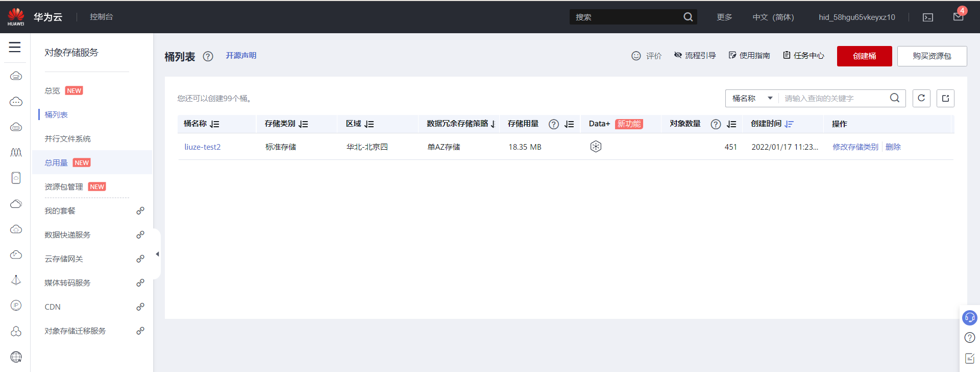Sort by 存储用量 column
This screenshot has width=980, height=372.
click(x=569, y=124)
